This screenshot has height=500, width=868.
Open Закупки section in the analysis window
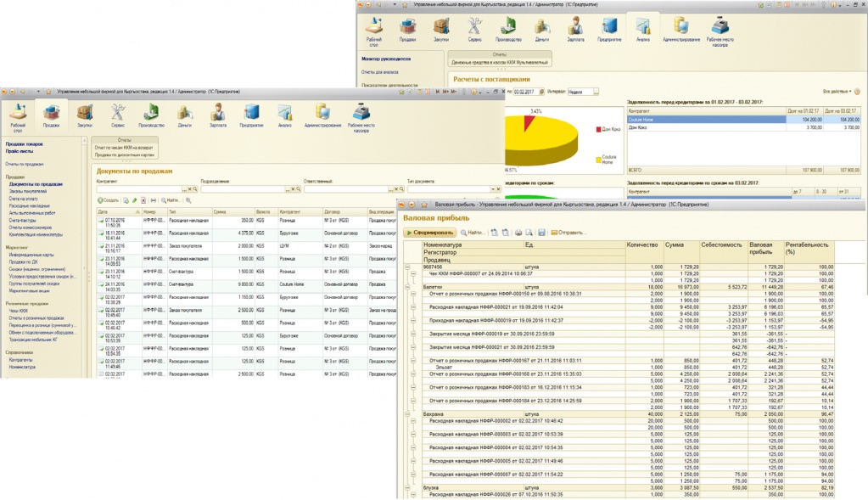click(x=441, y=30)
